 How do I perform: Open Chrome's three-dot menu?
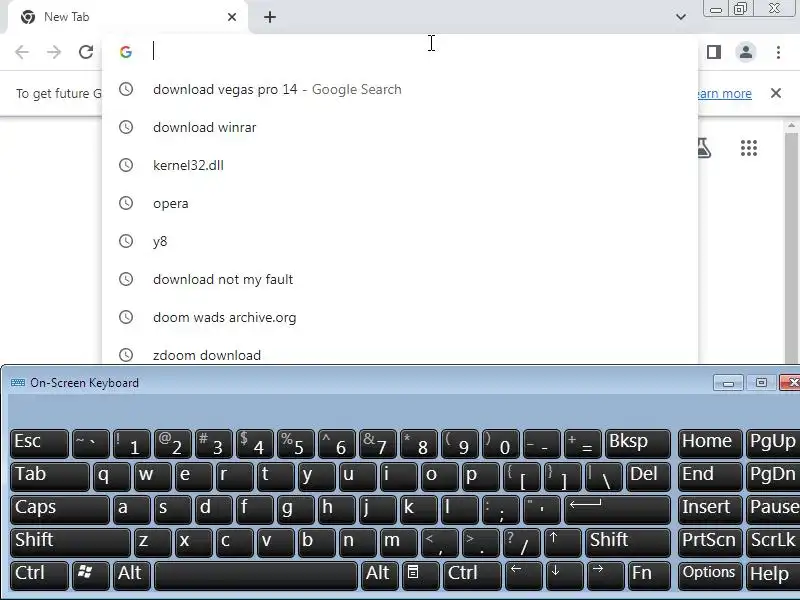tap(778, 52)
